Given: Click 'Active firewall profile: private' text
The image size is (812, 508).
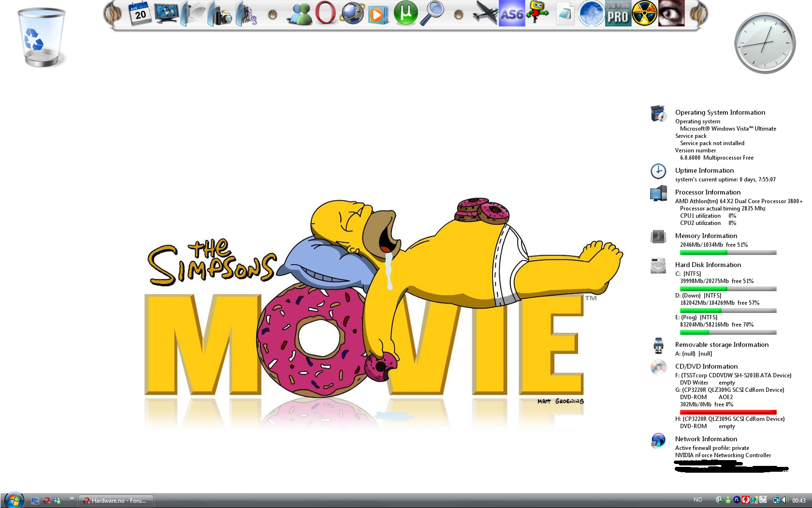Looking at the screenshot, I should [712, 448].
